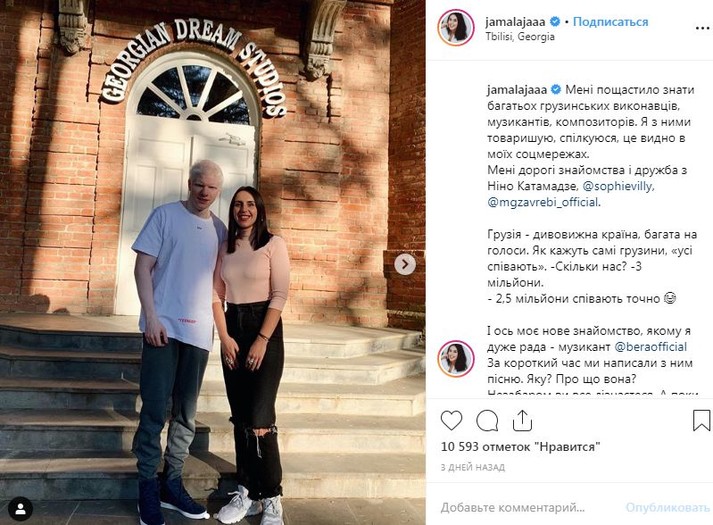The height and width of the screenshot is (525, 713).
Task: Like the post with the heart icon
Action: pos(451,420)
